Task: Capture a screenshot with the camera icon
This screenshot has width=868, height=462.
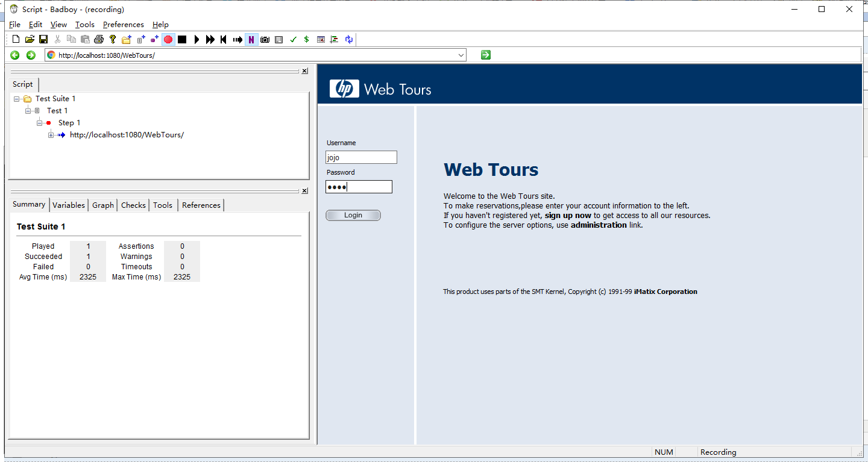Action: [265, 40]
